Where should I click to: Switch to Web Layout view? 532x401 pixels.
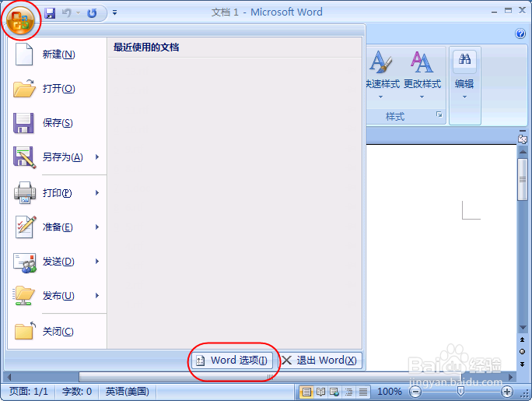334,392
